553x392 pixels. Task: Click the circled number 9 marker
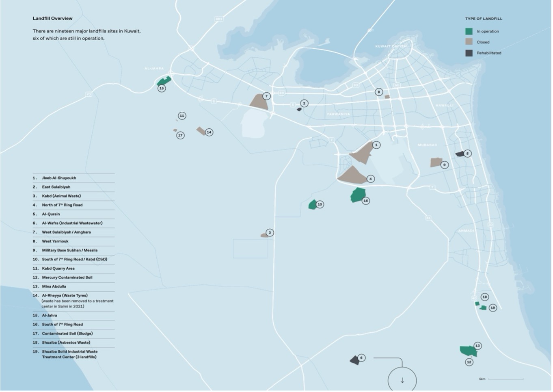coord(445,165)
